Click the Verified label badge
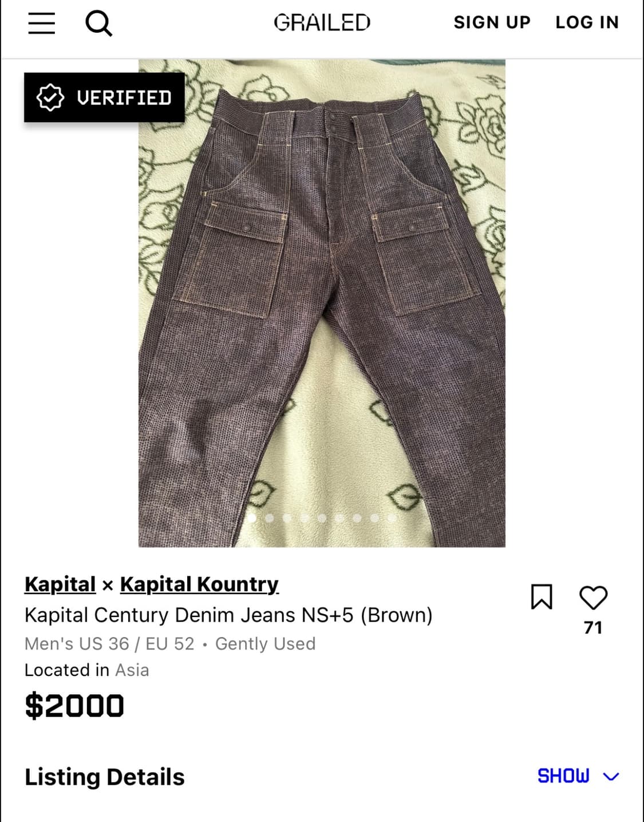 tap(104, 97)
